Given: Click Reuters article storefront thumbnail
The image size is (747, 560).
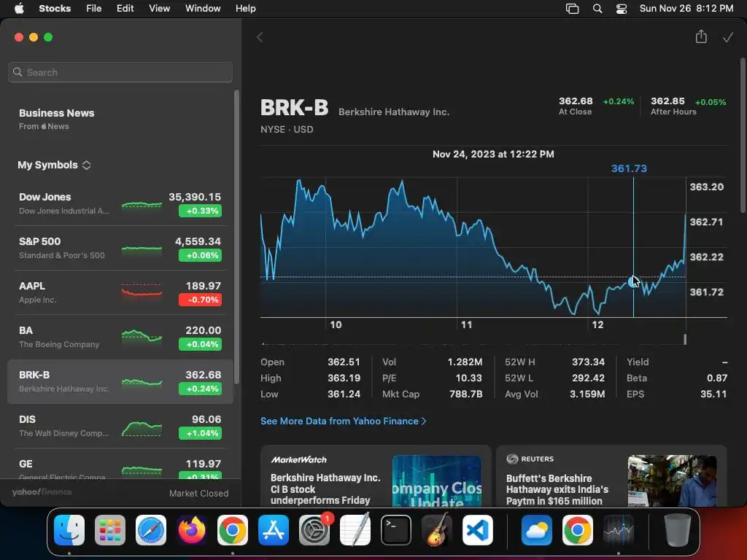Looking at the screenshot, I should tap(672, 481).
